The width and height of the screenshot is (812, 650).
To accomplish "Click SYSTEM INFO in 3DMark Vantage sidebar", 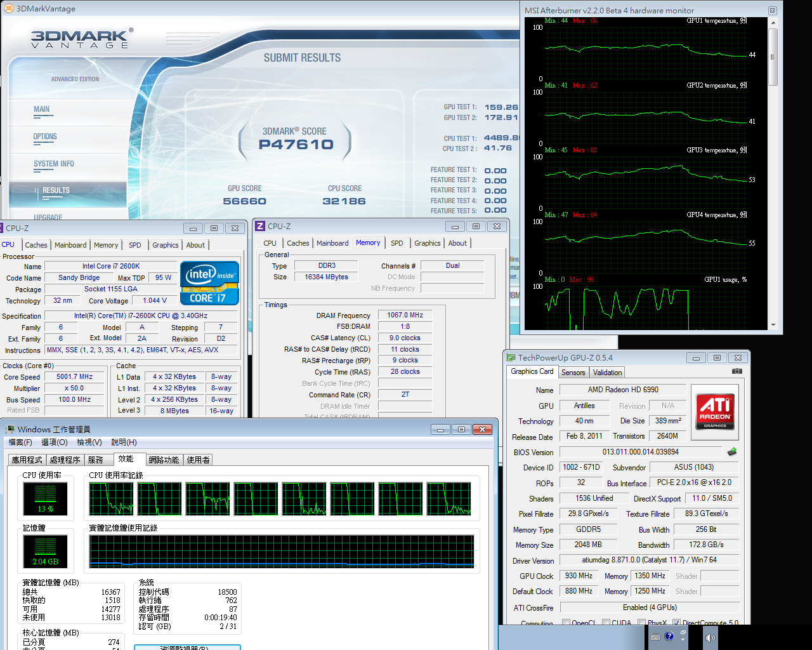I will pyautogui.click(x=54, y=164).
